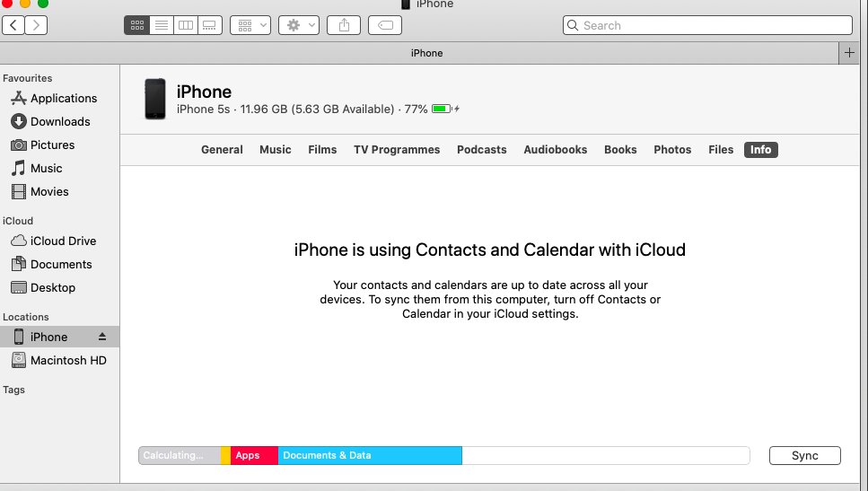
Task: Click the iCloud section header
Action: 18,220
